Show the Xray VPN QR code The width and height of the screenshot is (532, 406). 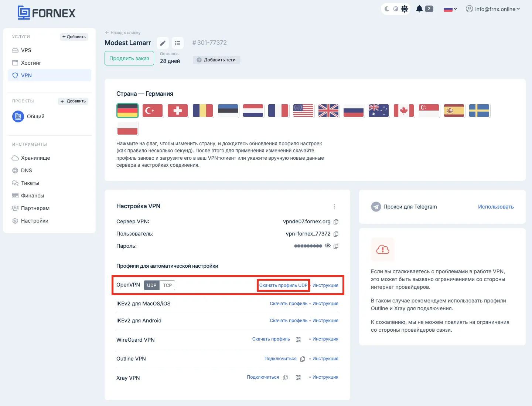coord(298,378)
